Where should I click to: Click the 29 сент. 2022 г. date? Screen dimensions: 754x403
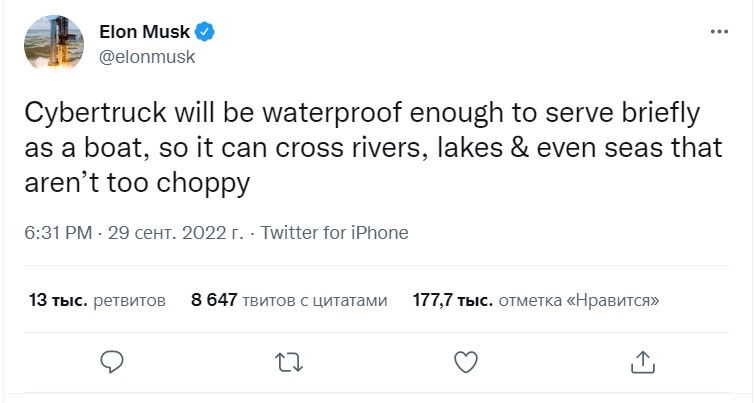pyautogui.click(x=170, y=233)
